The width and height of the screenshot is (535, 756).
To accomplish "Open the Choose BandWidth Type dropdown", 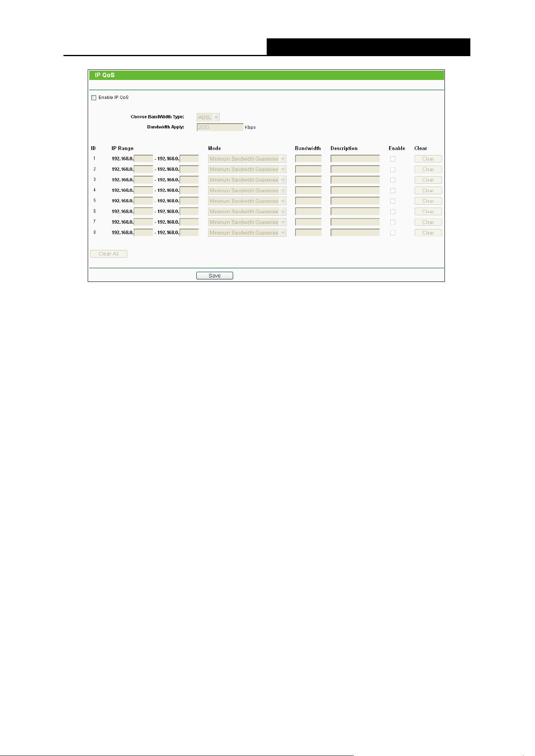I will 208,117.
